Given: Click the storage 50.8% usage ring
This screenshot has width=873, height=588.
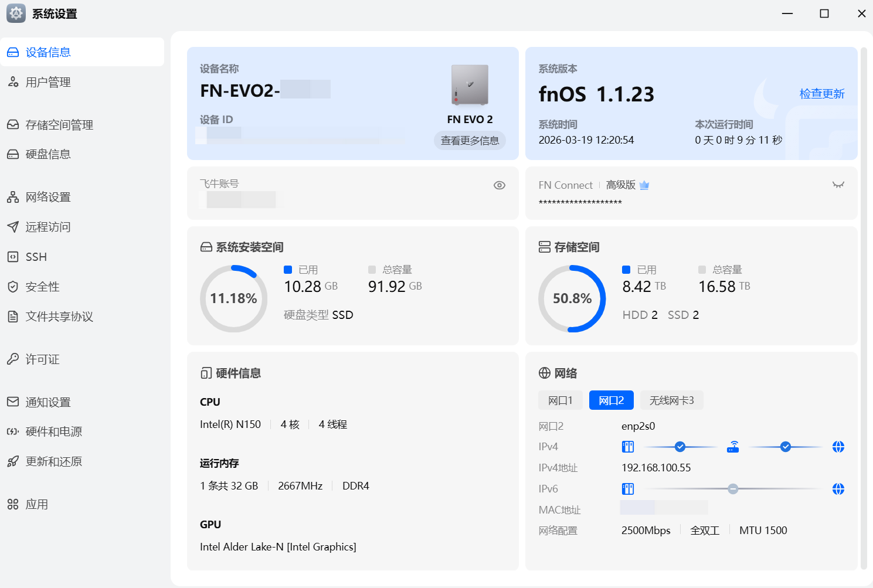Looking at the screenshot, I should [x=572, y=298].
